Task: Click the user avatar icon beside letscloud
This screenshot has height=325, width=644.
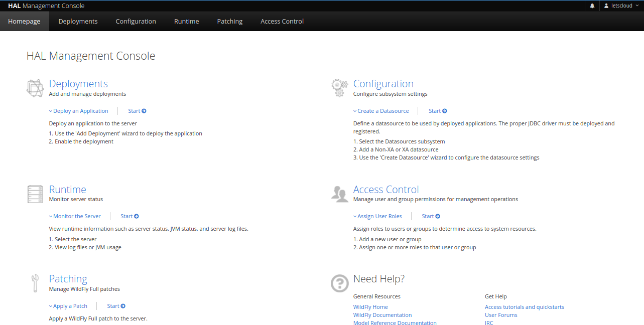Action: (606, 6)
